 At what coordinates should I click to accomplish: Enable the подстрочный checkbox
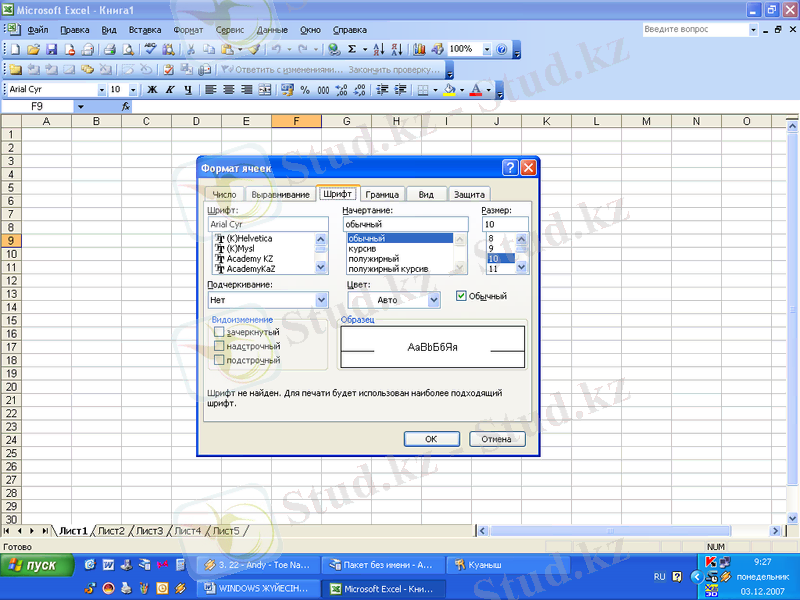[x=219, y=360]
